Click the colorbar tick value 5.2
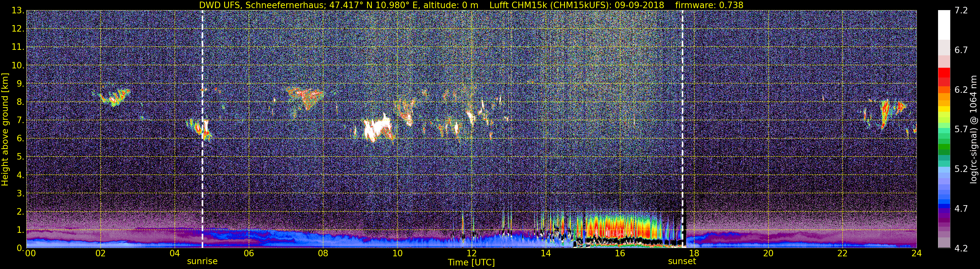The image size is (980, 269). click(961, 169)
